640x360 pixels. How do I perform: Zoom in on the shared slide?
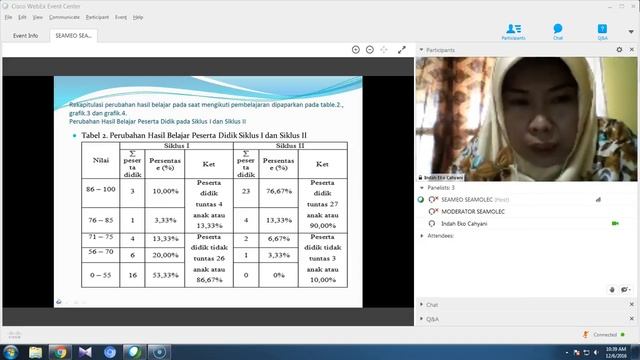click(356, 50)
